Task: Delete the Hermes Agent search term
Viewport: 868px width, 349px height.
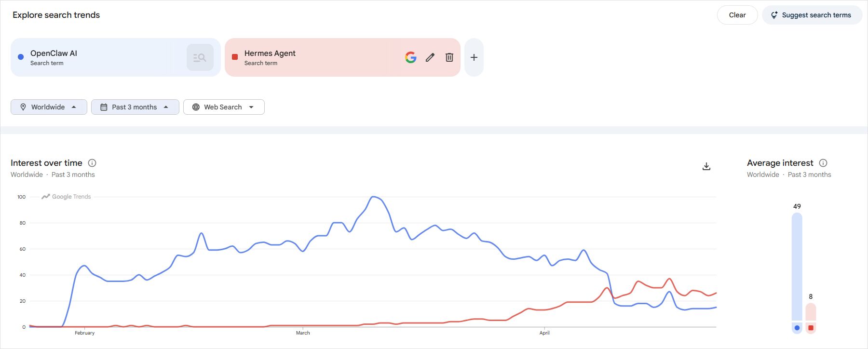Action: tap(449, 57)
